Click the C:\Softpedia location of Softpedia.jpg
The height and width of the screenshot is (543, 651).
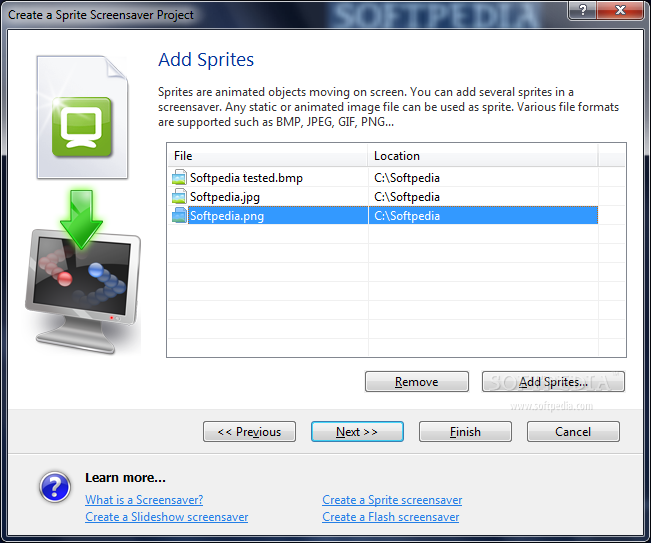click(406, 197)
